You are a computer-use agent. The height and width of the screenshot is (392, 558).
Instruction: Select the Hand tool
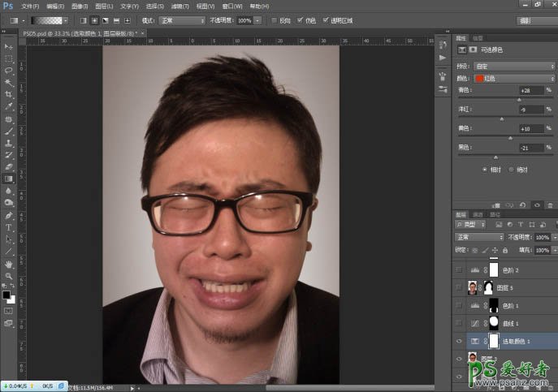(9, 264)
